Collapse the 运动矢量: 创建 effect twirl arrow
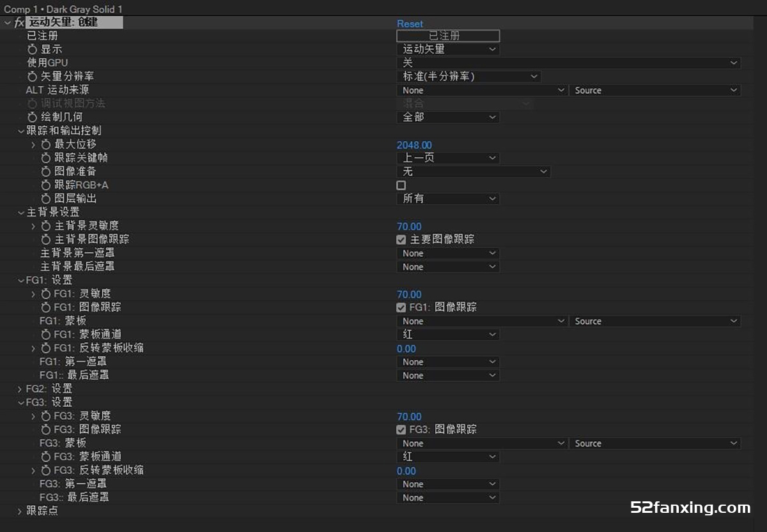This screenshot has width=767, height=532. (7, 23)
